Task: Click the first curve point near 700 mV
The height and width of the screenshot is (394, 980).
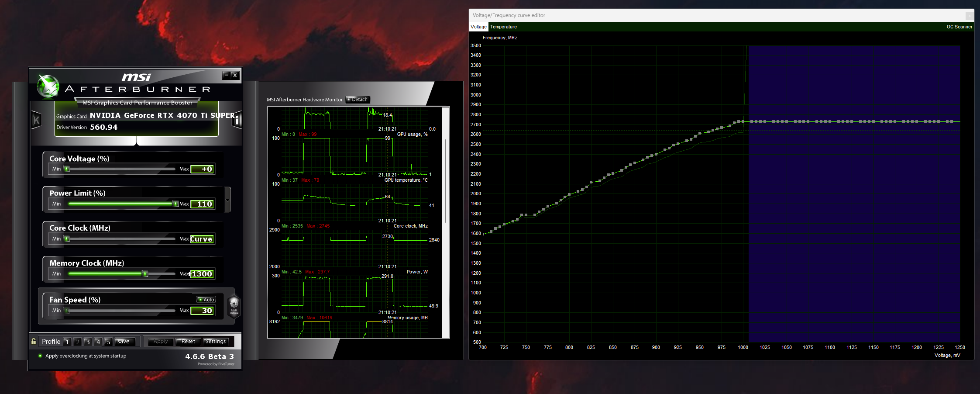Action: pyautogui.click(x=483, y=234)
